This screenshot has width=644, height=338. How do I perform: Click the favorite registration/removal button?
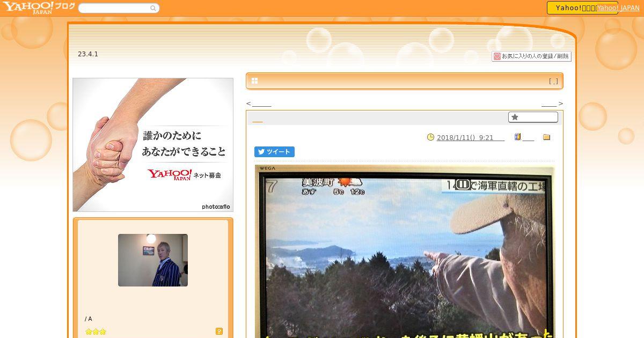point(531,56)
